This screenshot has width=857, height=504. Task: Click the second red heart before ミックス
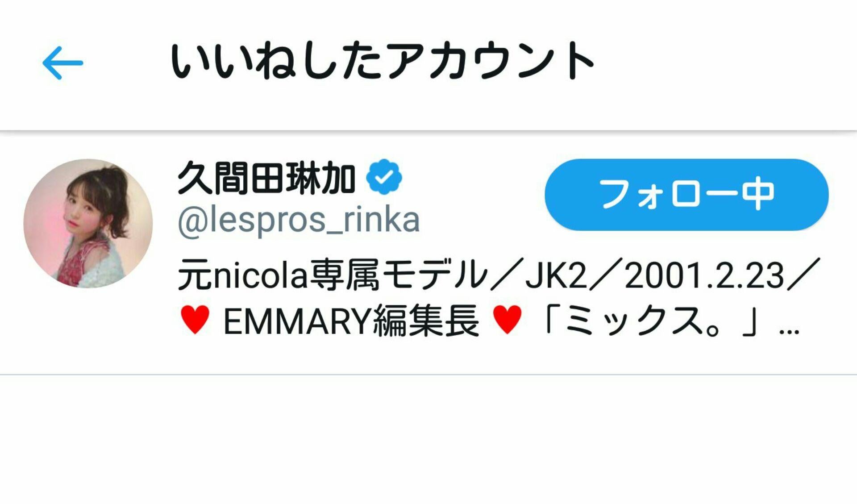pos(507,320)
